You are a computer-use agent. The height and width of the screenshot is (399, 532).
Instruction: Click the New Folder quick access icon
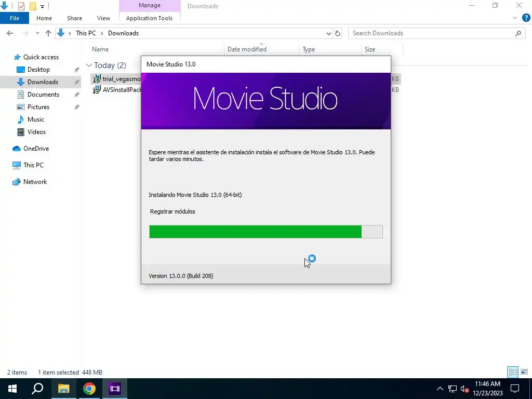[x=33, y=6]
